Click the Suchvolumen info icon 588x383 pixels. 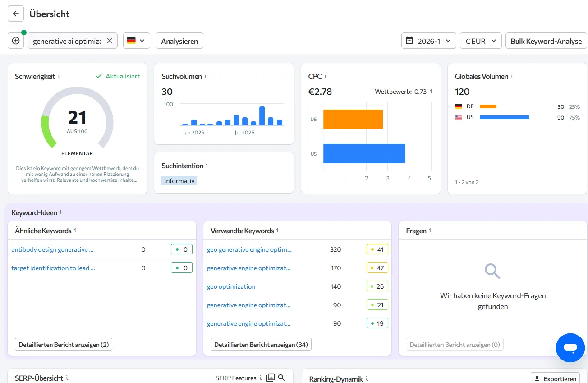point(206,76)
